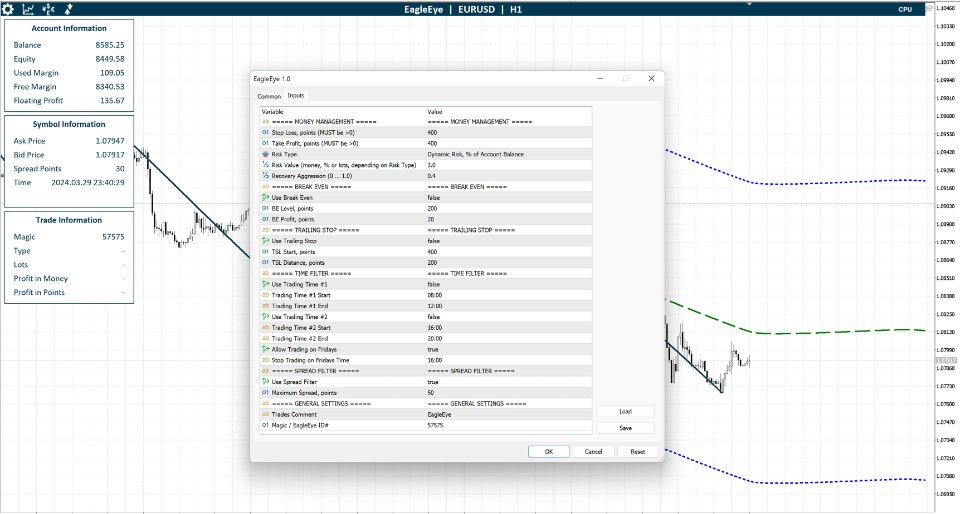
Task: Open the Use Trading Time #2 value dropdown
Action: (x=434, y=317)
